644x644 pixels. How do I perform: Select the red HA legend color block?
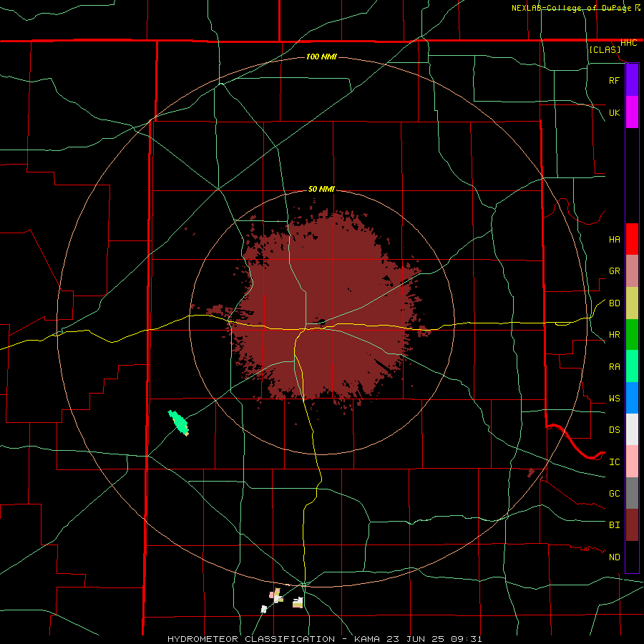coord(632,239)
